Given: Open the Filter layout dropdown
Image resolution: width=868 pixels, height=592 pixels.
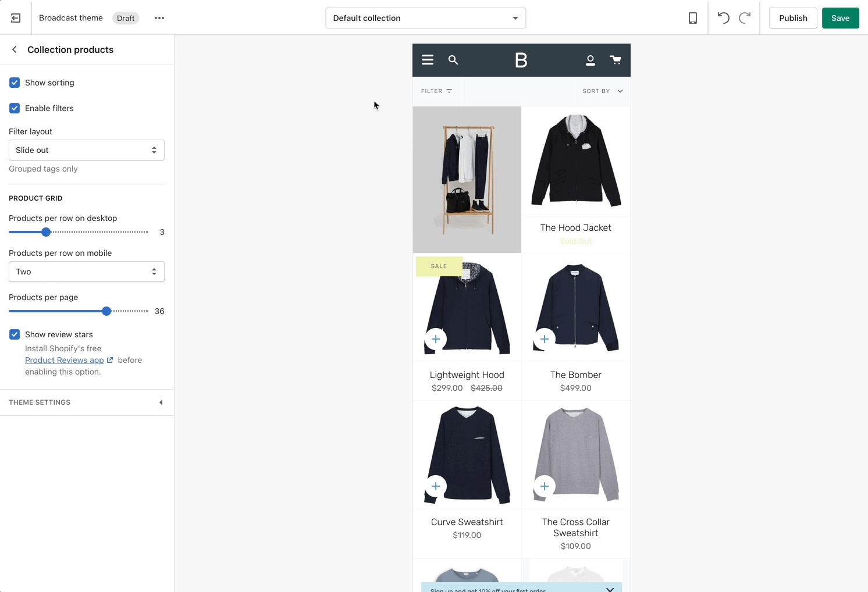Looking at the screenshot, I should [87, 150].
